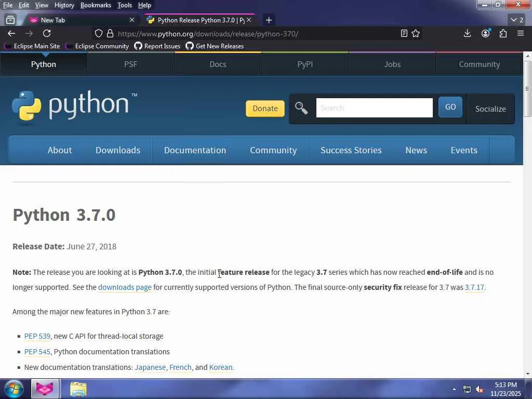Select the Python Release Python 3.7.0 tab
The width and height of the screenshot is (532, 399).
199,20
